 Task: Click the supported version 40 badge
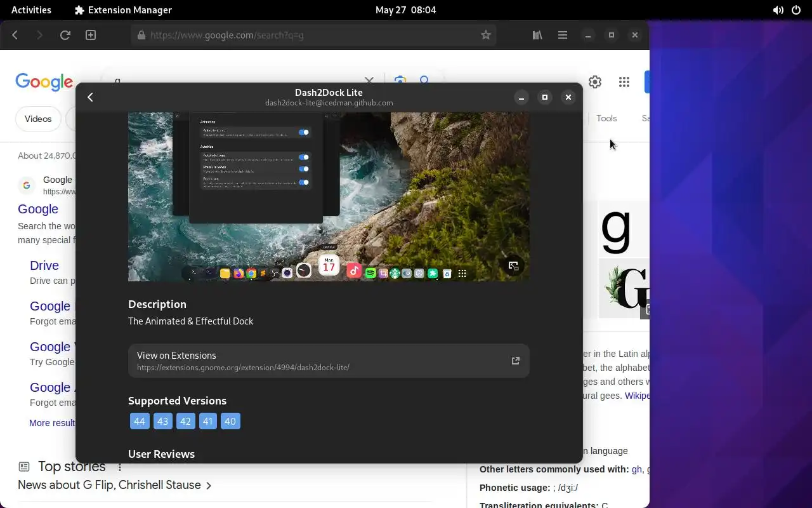[x=230, y=421]
